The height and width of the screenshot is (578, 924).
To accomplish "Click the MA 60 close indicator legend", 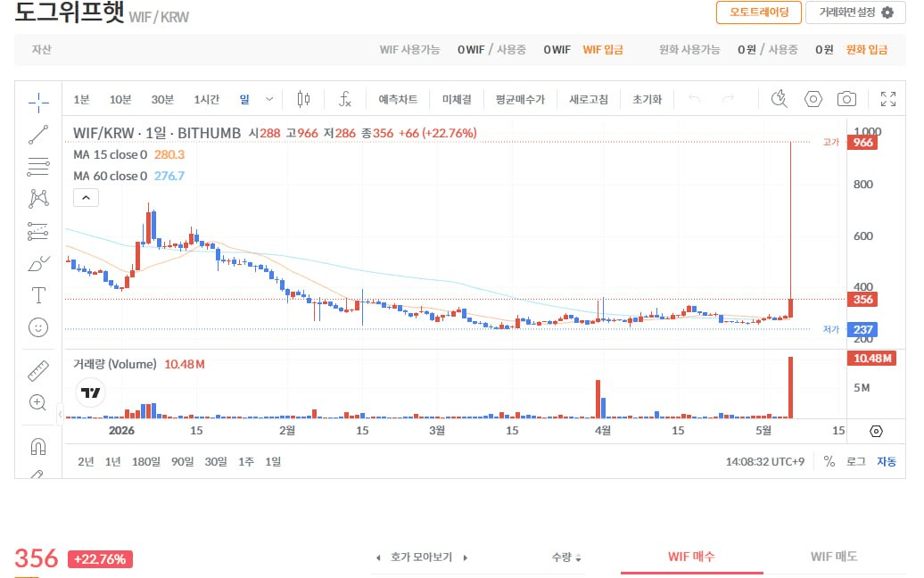I will [x=128, y=176].
